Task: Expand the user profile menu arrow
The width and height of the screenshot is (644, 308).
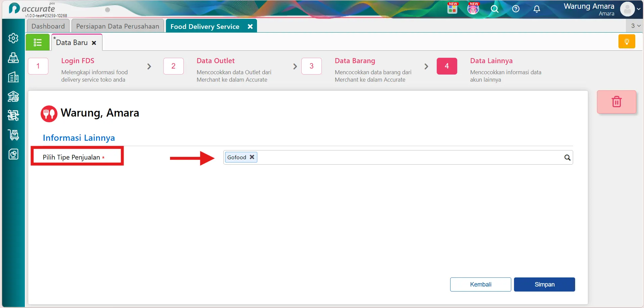Action: (639, 9)
